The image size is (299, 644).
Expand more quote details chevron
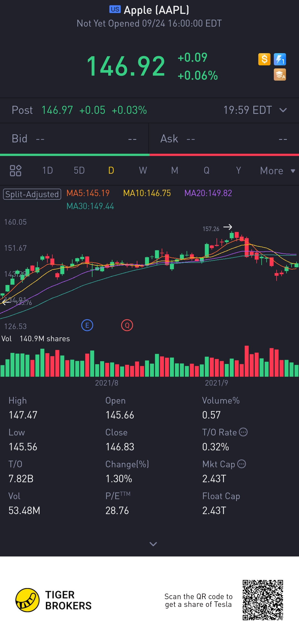point(153,544)
